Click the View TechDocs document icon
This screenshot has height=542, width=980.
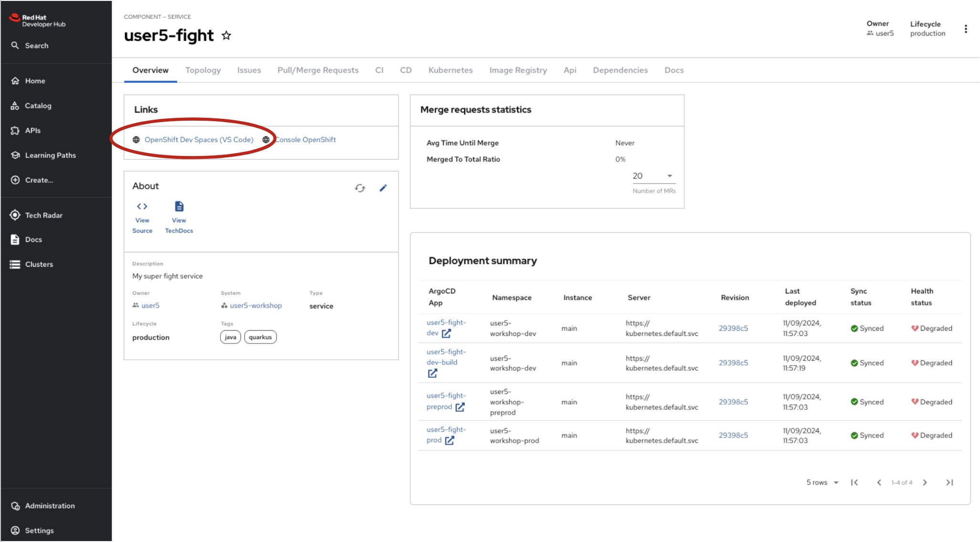point(179,206)
